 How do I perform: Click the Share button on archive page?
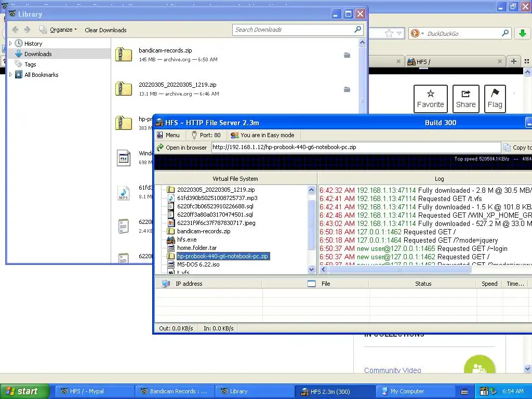click(x=466, y=99)
